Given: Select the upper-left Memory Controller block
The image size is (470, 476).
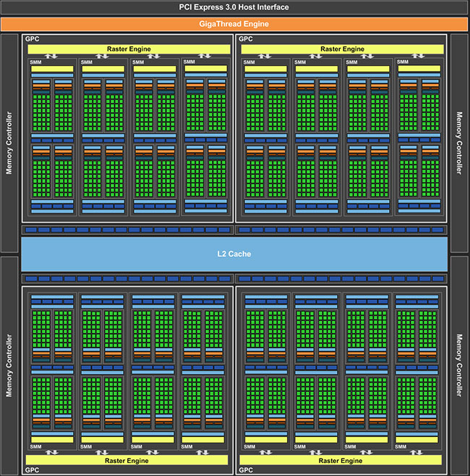Looking at the screenshot, I should (9, 143).
